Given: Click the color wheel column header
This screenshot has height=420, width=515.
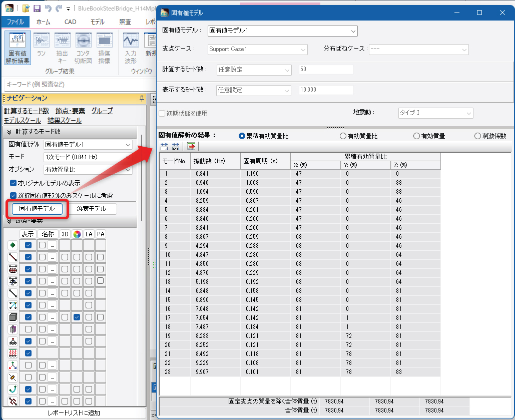Looking at the screenshot, I should 77,234.
